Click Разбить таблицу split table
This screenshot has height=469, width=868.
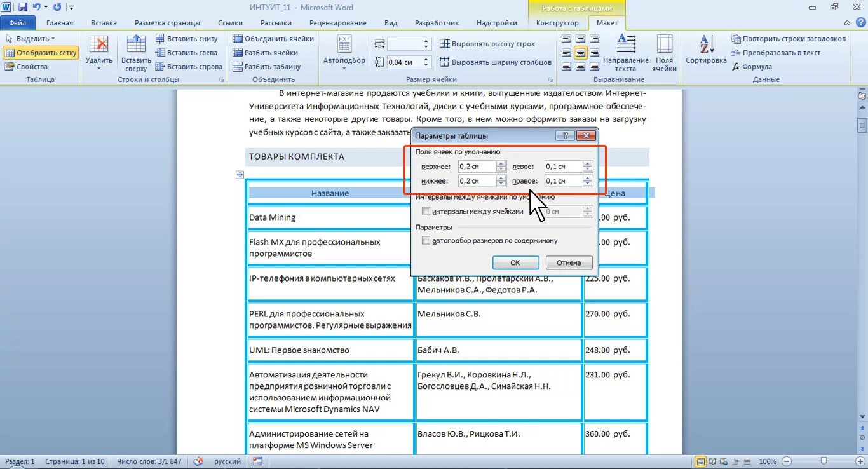pyautogui.click(x=267, y=67)
